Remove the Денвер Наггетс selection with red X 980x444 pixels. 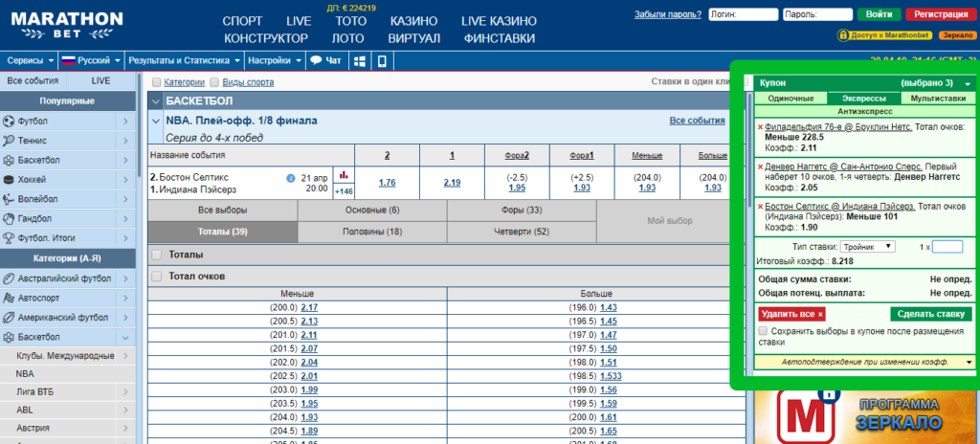(x=760, y=166)
